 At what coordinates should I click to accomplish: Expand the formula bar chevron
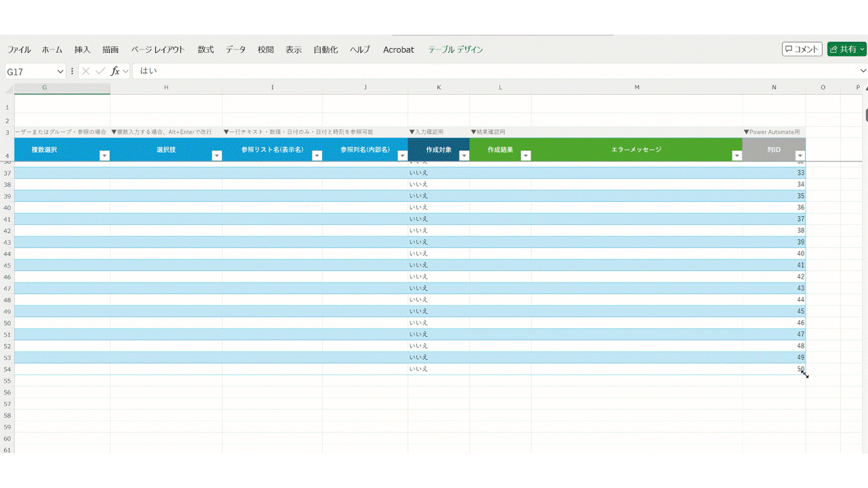click(x=863, y=70)
